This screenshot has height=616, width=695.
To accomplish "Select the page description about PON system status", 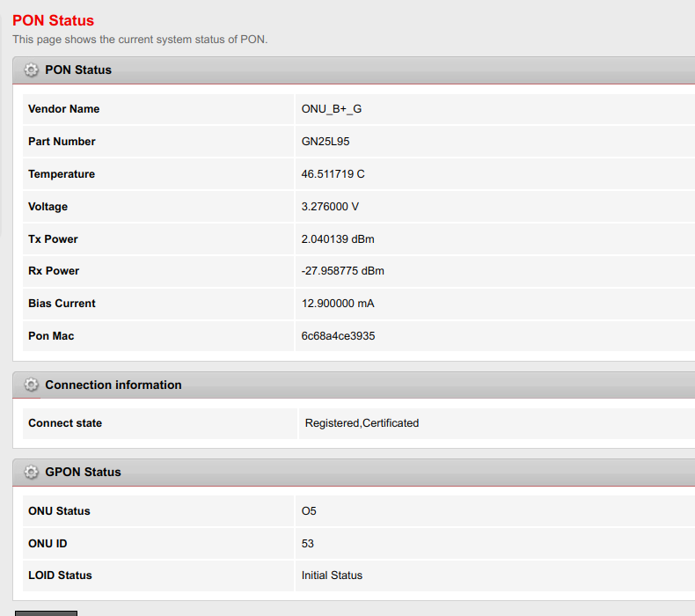I will click(140, 40).
